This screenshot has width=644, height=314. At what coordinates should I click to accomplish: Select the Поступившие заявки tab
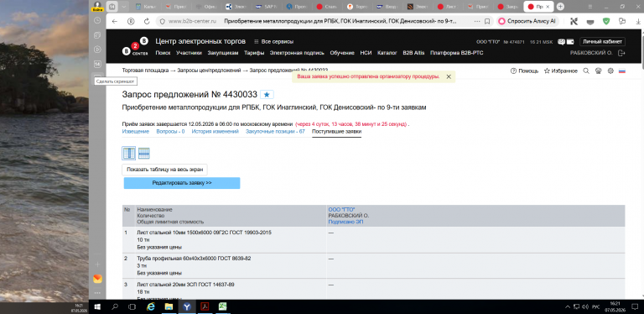coord(337,132)
